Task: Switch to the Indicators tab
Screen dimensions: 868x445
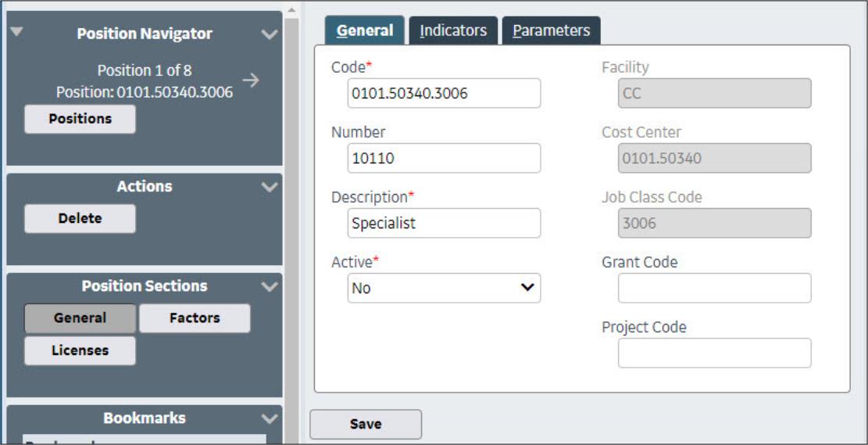Action: pyautogui.click(x=453, y=31)
